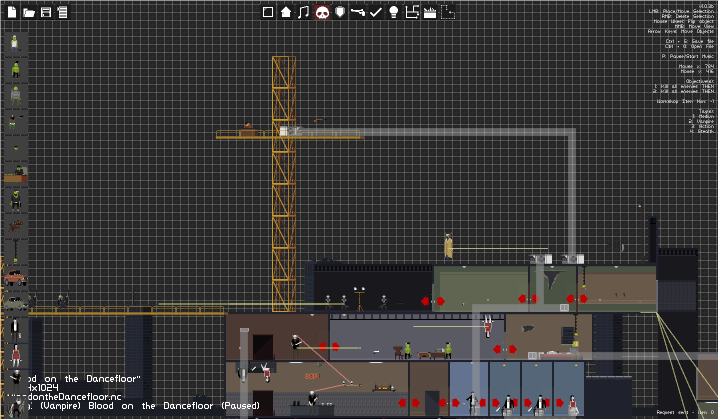Open the lightbulb lighting category
This screenshot has width=718, height=419.
pyautogui.click(x=393, y=12)
